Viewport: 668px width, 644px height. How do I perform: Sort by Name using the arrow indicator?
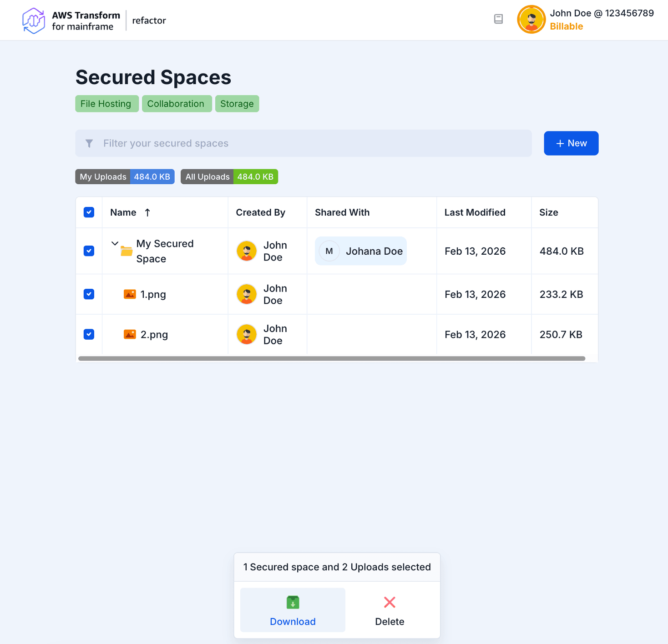pos(147,212)
